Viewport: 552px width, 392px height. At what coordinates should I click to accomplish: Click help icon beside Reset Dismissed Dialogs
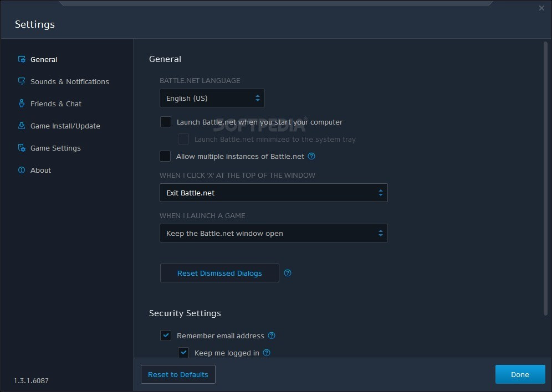click(x=288, y=273)
